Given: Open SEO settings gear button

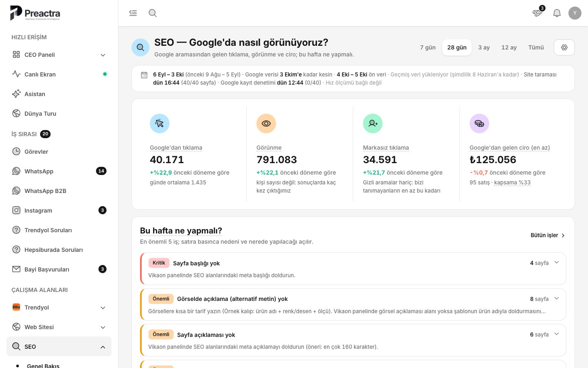Looking at the screenshot, I should tap(564, 47).
